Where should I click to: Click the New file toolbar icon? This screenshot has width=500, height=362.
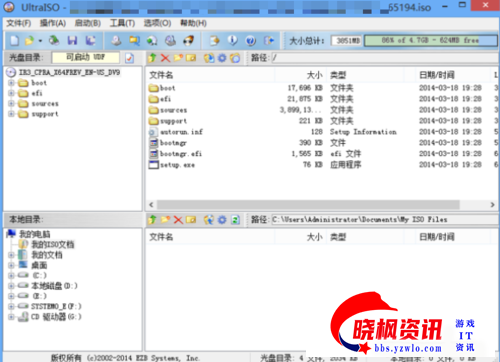14,41
